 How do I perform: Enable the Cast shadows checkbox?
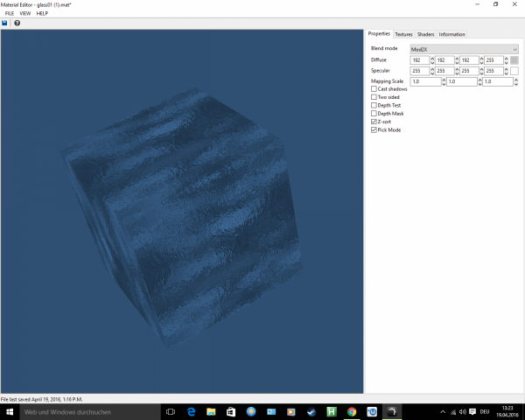pyautogui.click(x=374, y=89)
